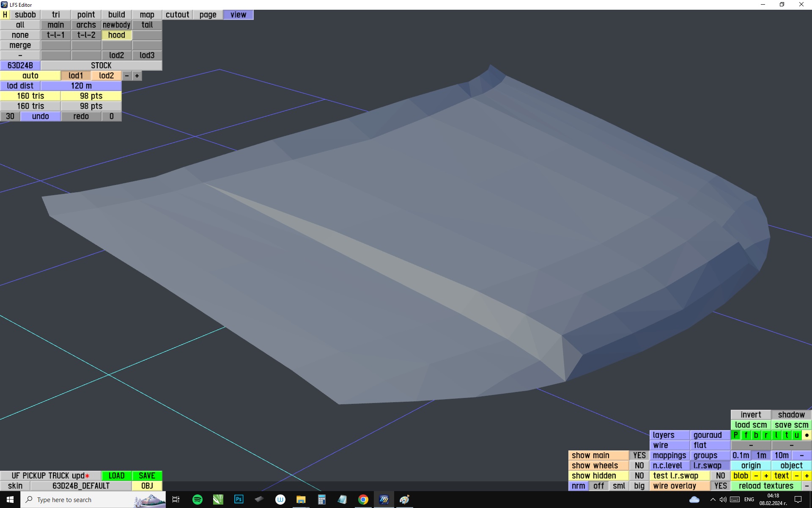Increase blob size with plus
812x508 pixels.
766,476
